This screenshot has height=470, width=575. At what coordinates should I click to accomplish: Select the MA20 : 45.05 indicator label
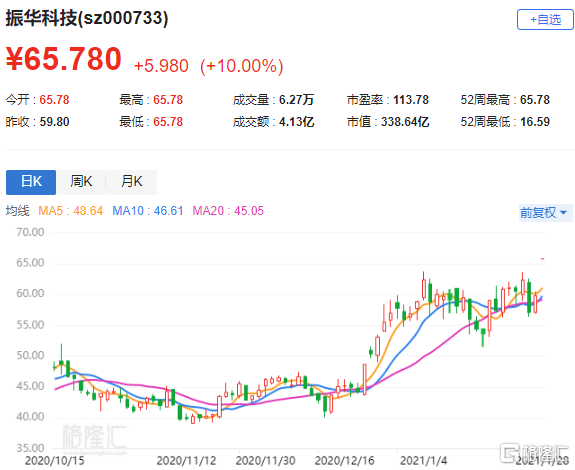(228, 211)
